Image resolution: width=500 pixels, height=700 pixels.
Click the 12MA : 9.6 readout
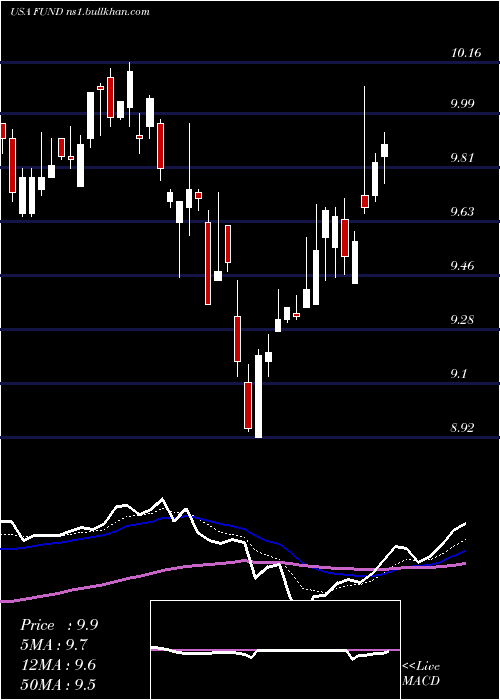click(58, 665)
